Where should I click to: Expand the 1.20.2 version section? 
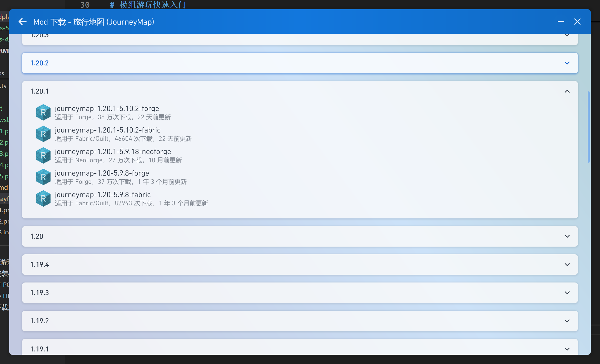(567, 63)
